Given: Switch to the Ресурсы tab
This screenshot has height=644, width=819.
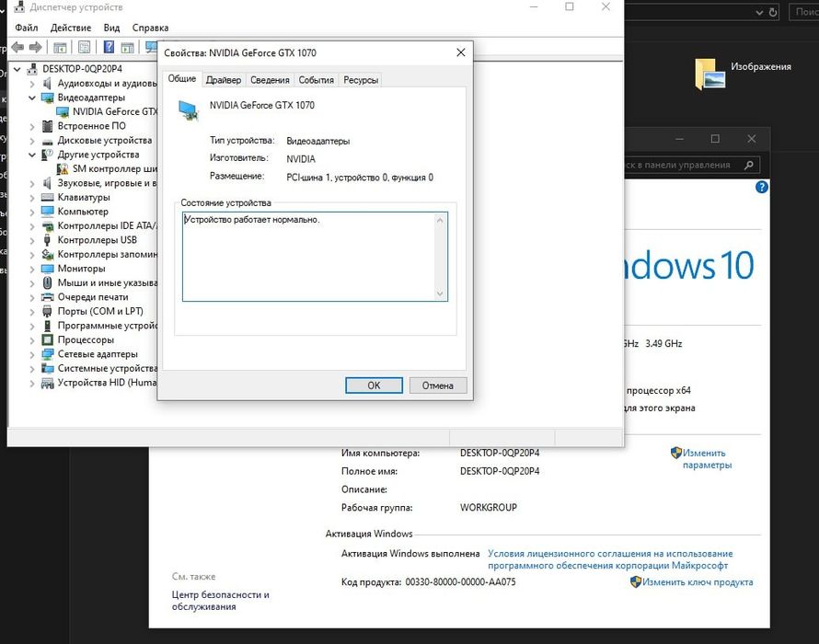Looking at the screenshot, I should click(361, 80).
